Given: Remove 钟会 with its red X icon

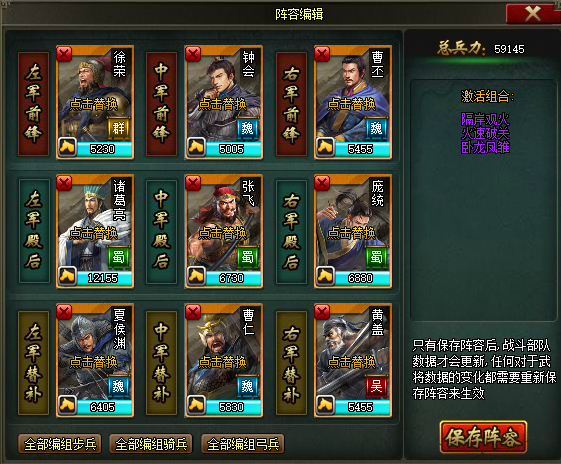Looking at the screenshot, I should (x=193, y=54).
